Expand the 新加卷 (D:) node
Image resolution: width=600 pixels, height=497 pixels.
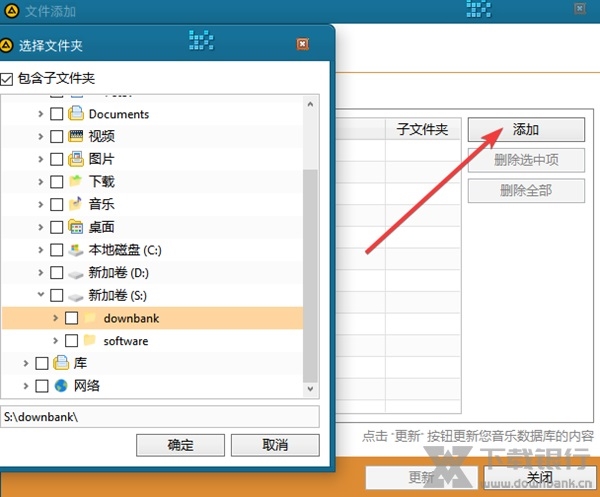(x=41, y=272)
